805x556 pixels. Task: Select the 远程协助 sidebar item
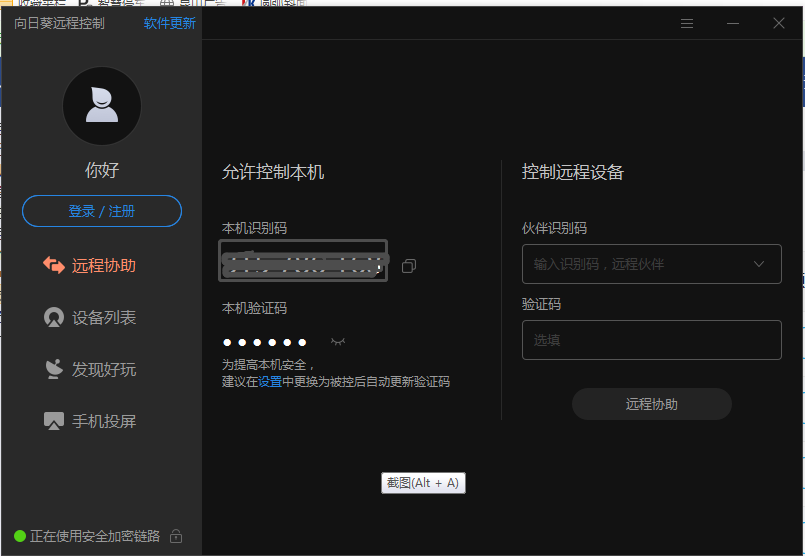pos(89,265)
